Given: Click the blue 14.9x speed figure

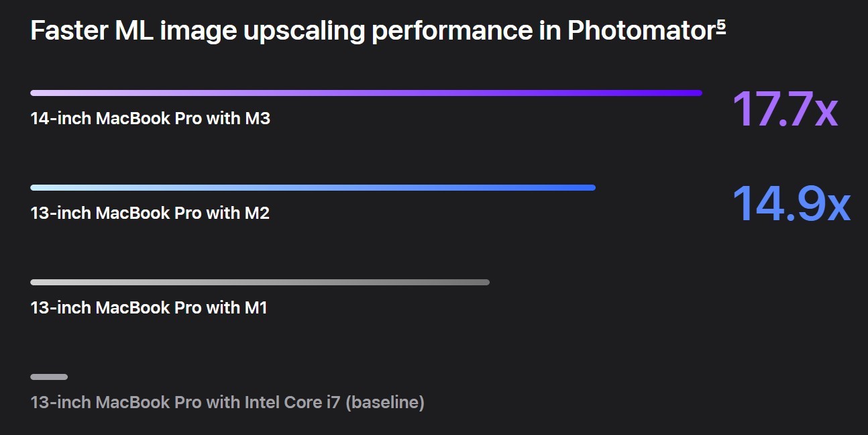Looking at the screenshot, I should click(x=791, y=203).
